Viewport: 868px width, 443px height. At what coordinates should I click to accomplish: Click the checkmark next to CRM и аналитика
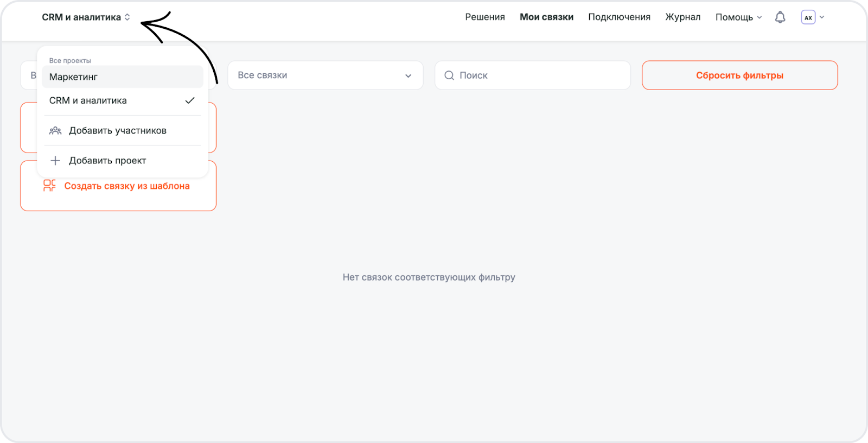click(190, 100)
